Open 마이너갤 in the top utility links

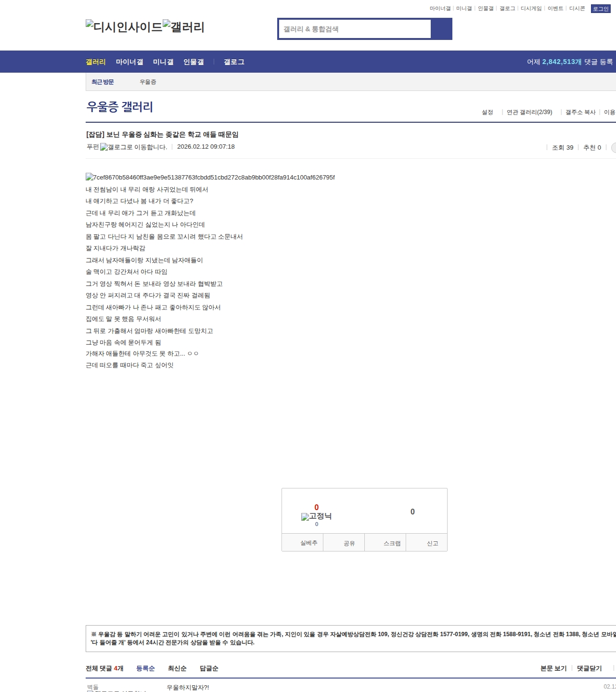(440, 9)
